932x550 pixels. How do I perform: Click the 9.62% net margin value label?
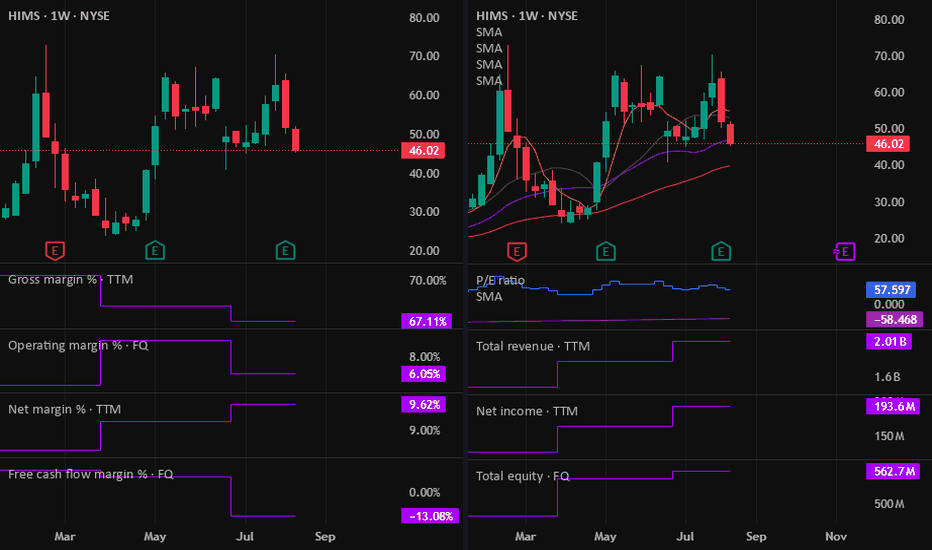click(424, 405)
